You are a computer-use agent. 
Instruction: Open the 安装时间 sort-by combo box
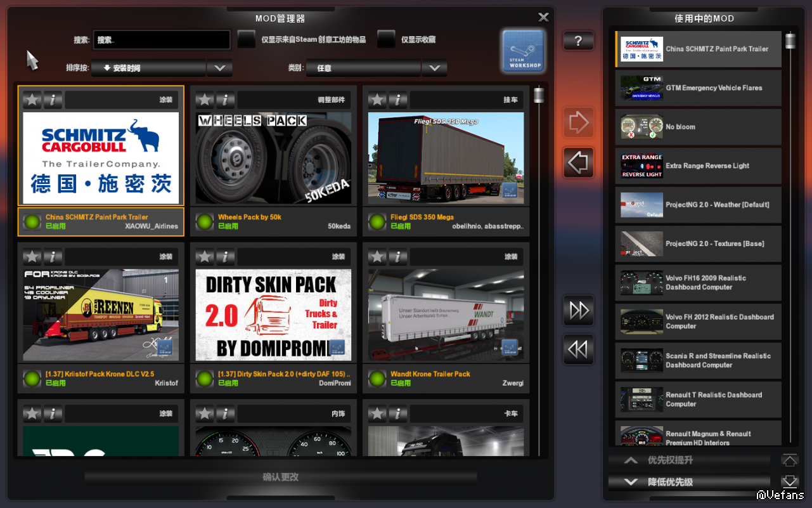(x=149, y=68)
